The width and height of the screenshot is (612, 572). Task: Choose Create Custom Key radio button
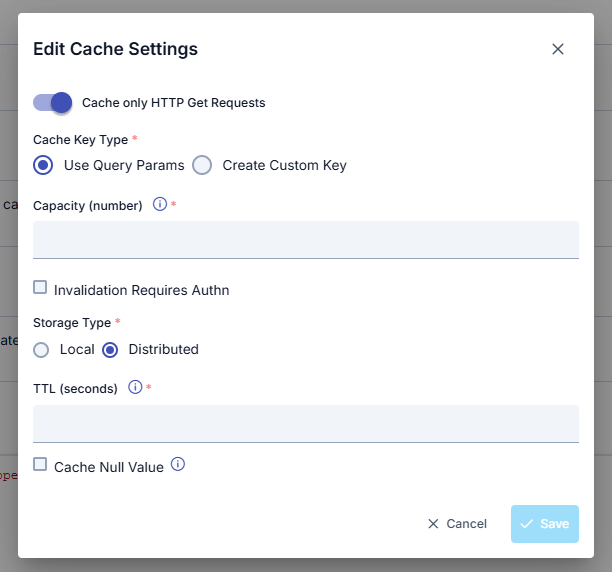click(x=202, y=165)
